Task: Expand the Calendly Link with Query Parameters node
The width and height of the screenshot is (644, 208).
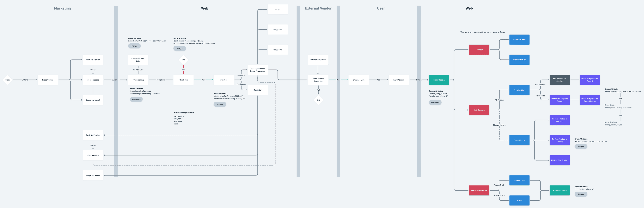Action: pos(257,70)
